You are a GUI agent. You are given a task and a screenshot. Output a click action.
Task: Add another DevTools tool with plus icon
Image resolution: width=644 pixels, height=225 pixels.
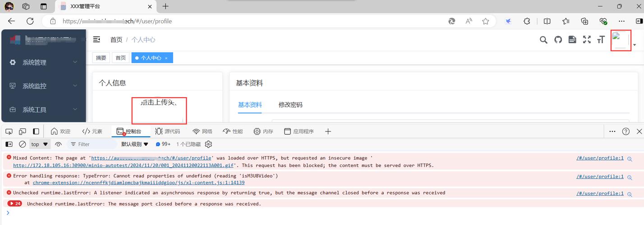click(x=328, y=131)
